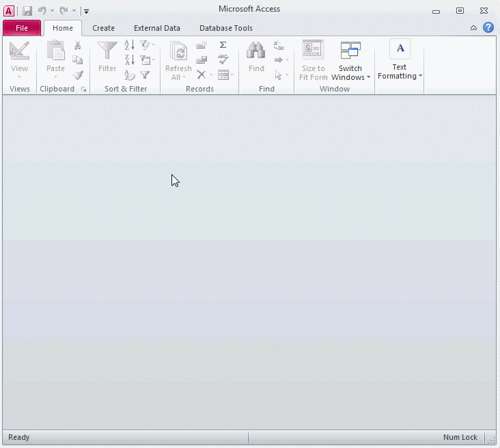Click the Filter funnel icon
Viewport: 500px width, 448px height.
point(107,51)
